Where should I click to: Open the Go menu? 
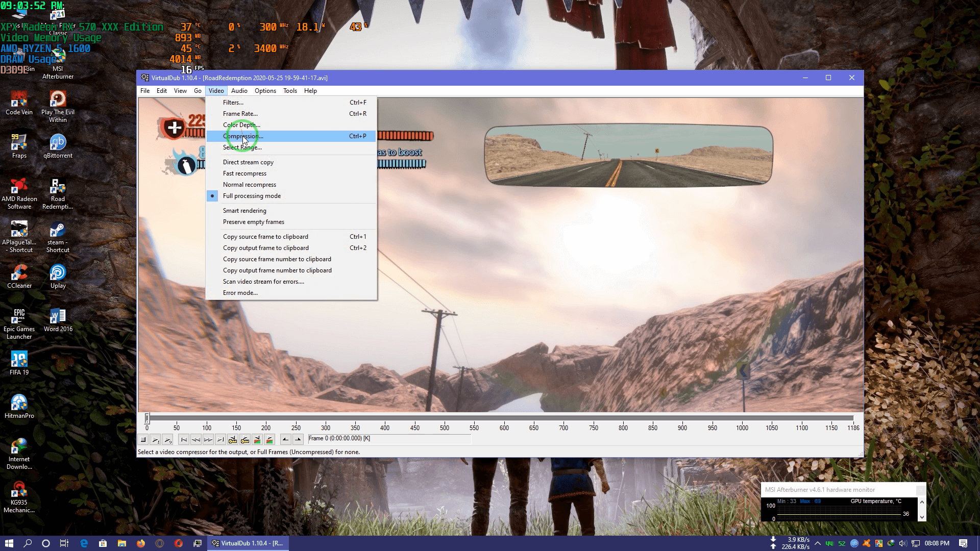pyautogui.click(x=198, y=91)
